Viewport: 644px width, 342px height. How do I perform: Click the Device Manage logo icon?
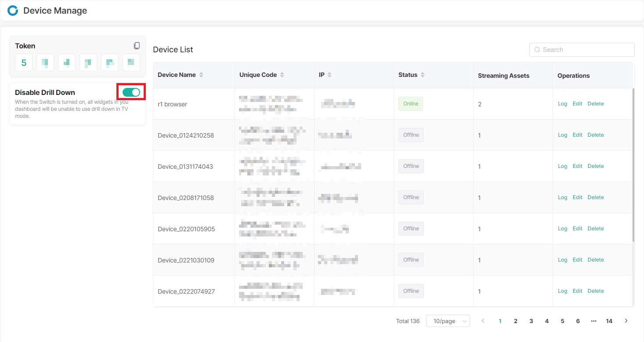pos(13,11)
